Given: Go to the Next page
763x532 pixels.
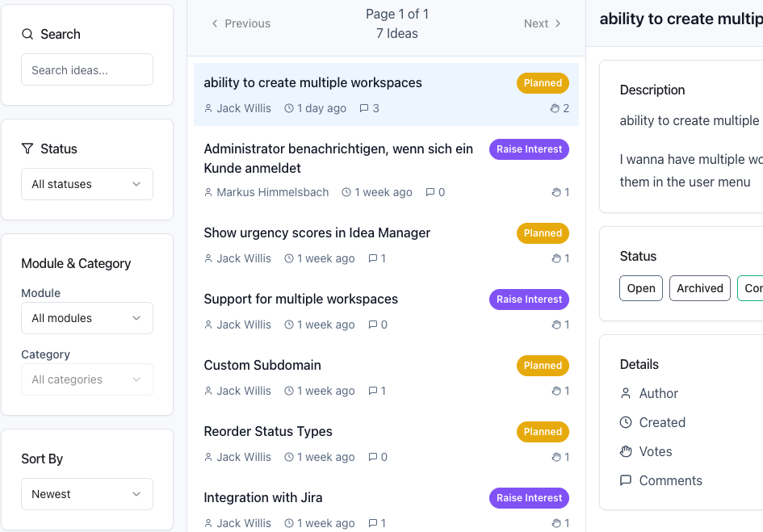Looking at the screenshot, I should 542,23.
